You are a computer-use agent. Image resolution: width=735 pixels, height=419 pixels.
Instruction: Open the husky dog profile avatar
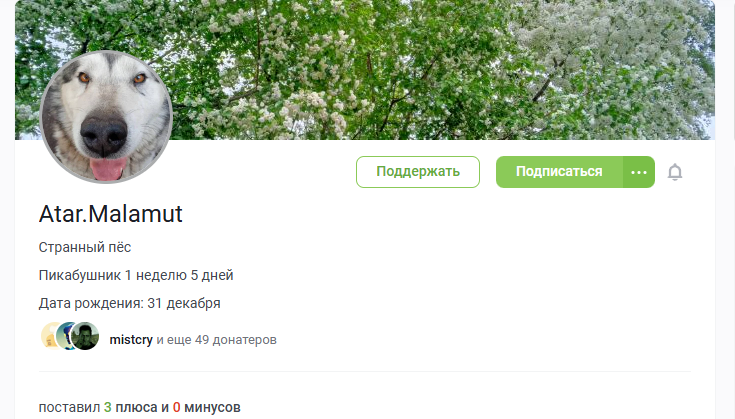[106, 117]
